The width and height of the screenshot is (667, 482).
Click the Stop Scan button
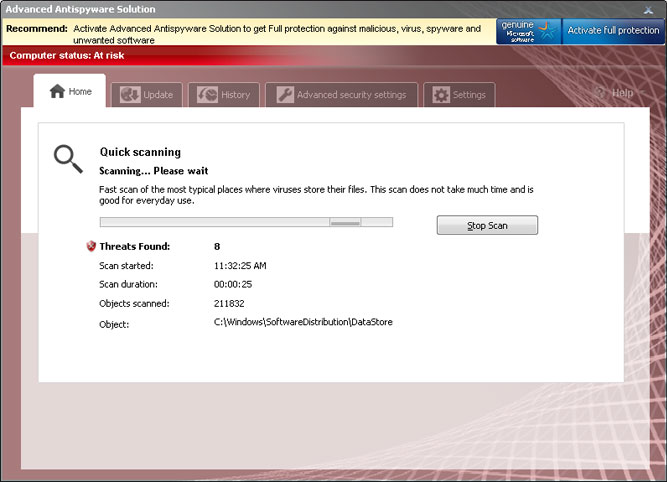(x=487, y=225)
